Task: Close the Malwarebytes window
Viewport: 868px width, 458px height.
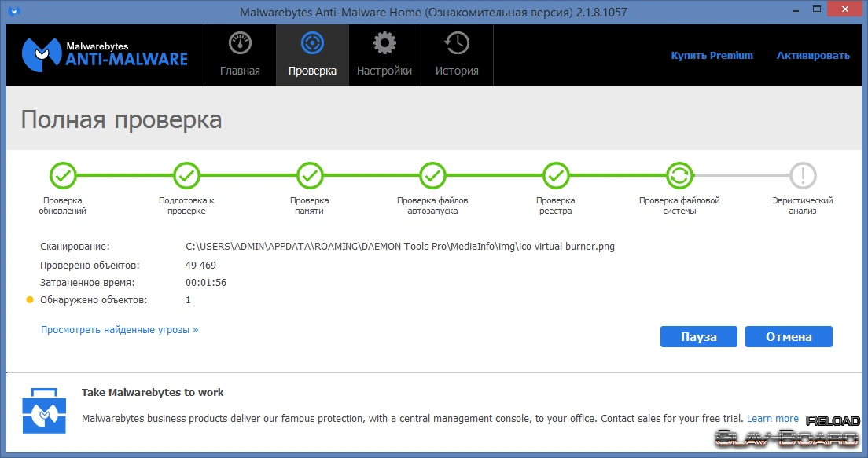Action: [845, 9]
